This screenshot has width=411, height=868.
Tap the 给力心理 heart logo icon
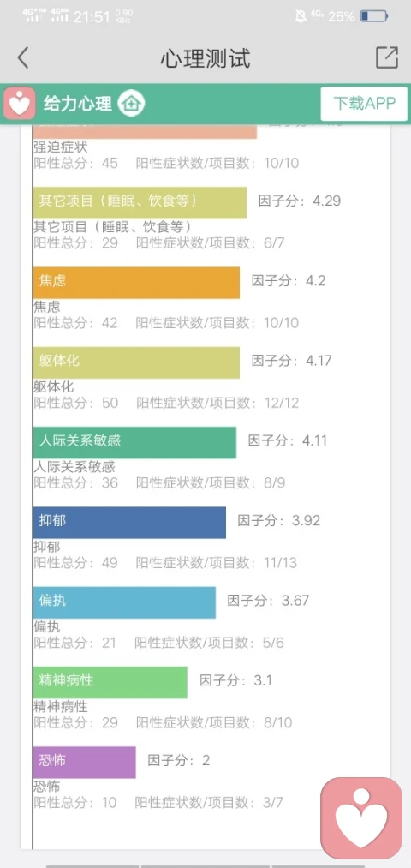[x=20, y=104]
